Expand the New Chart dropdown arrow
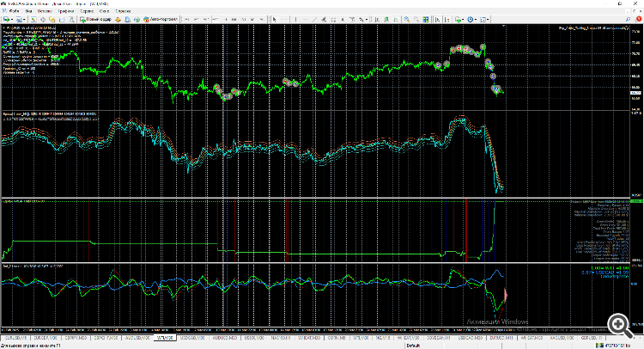The width and height of the screenshot is (644, 349). point(12,19)
